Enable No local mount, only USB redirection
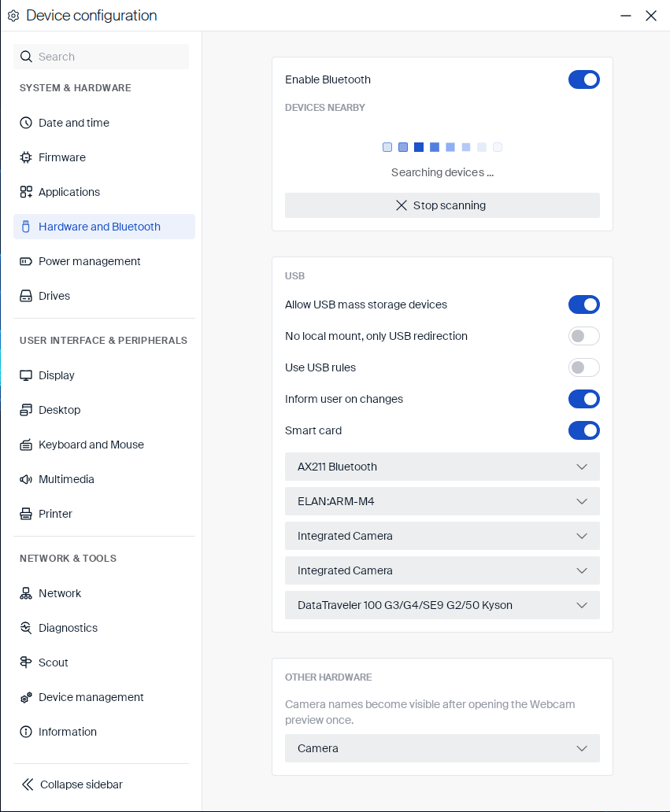 pos(584,336)
